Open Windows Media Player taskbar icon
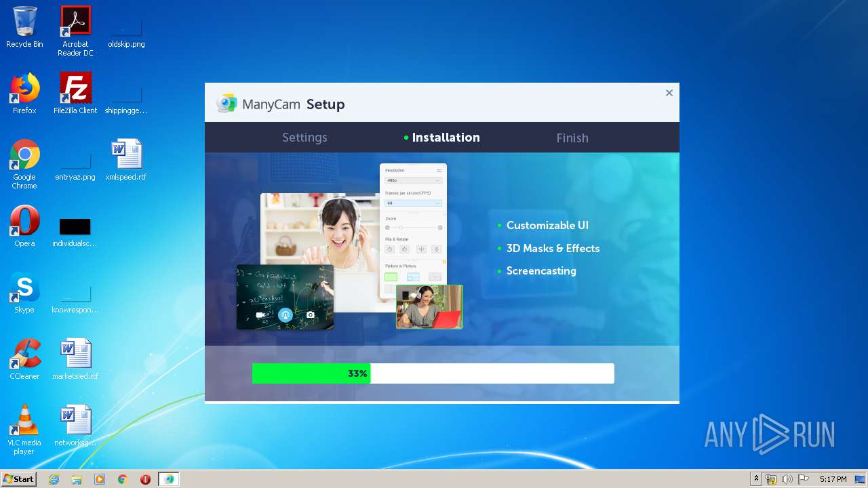 [x=100, y=479]
